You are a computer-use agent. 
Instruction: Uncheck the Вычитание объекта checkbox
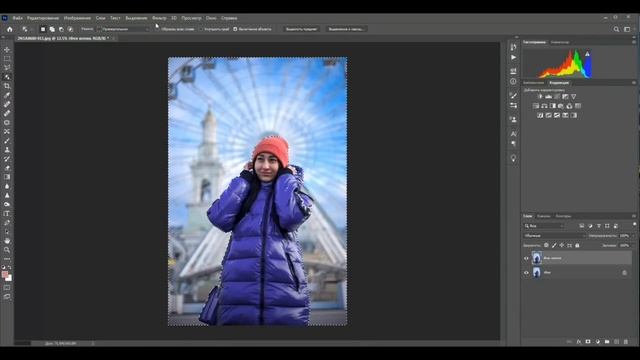click(x=235, y=29)
